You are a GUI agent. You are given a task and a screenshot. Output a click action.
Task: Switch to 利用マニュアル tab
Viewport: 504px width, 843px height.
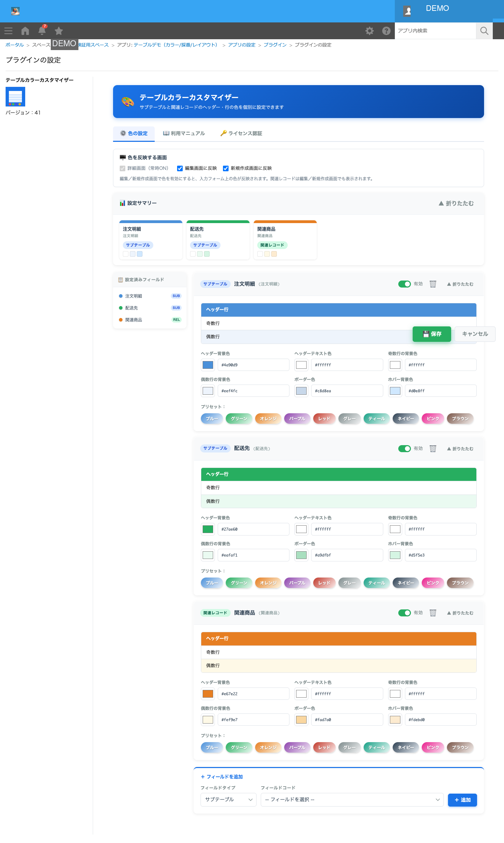184,133
